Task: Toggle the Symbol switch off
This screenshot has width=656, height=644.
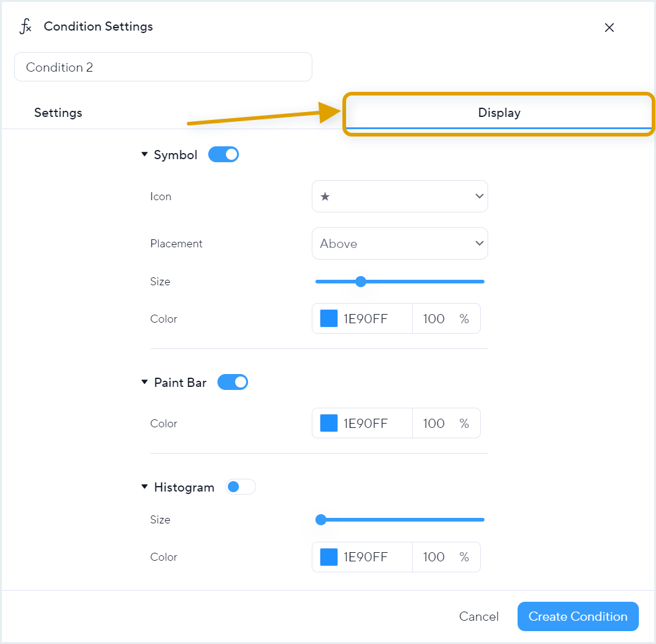Action: [x=224, y=154]
